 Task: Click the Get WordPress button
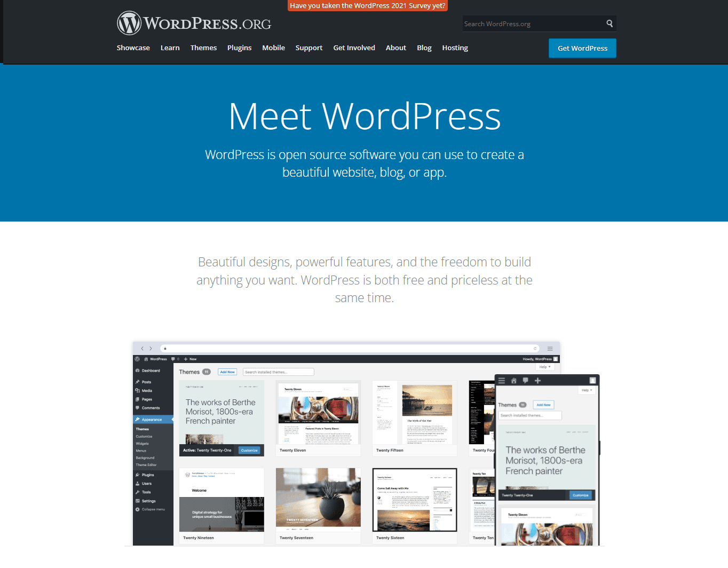click(x=582, y=48)
